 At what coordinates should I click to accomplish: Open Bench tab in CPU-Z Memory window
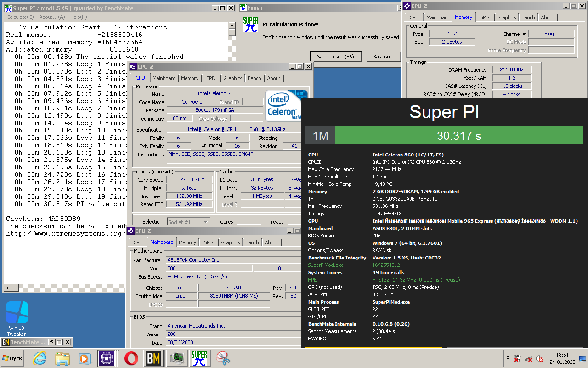[528, 17]
